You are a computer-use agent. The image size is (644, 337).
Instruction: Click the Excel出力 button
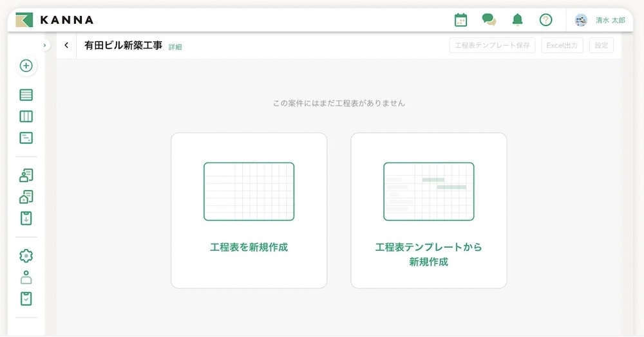pos(562,46)
